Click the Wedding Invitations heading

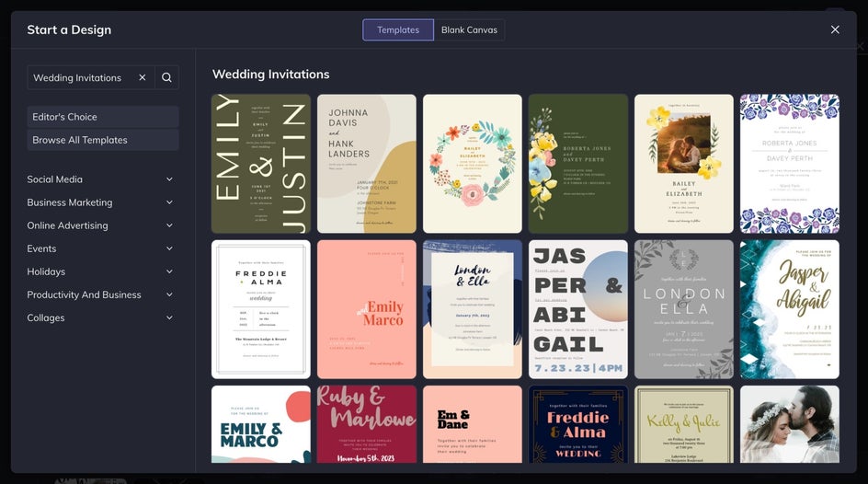(x=270, y=75)
